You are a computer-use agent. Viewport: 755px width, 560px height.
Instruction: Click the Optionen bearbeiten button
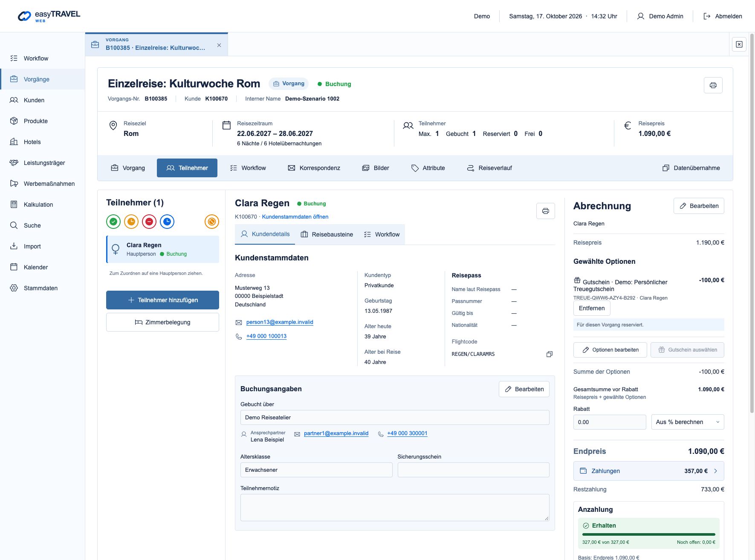610,350
